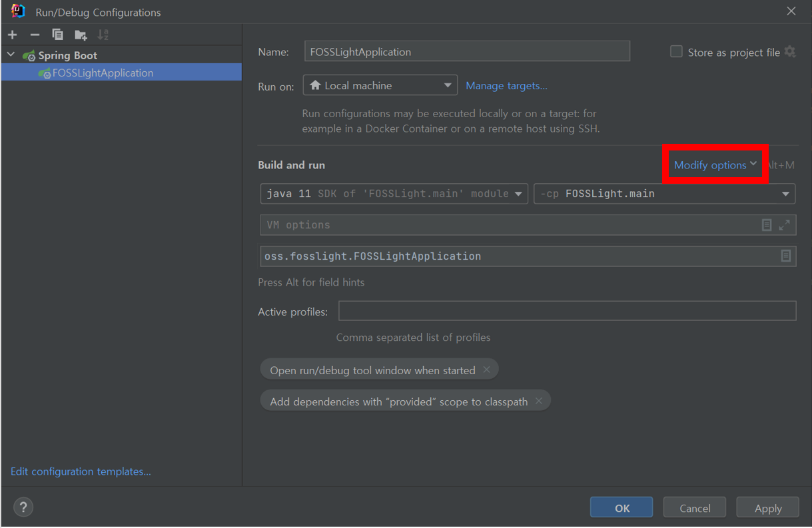
Task: Expand the VM options field editor
Action: tap(785, 225)
